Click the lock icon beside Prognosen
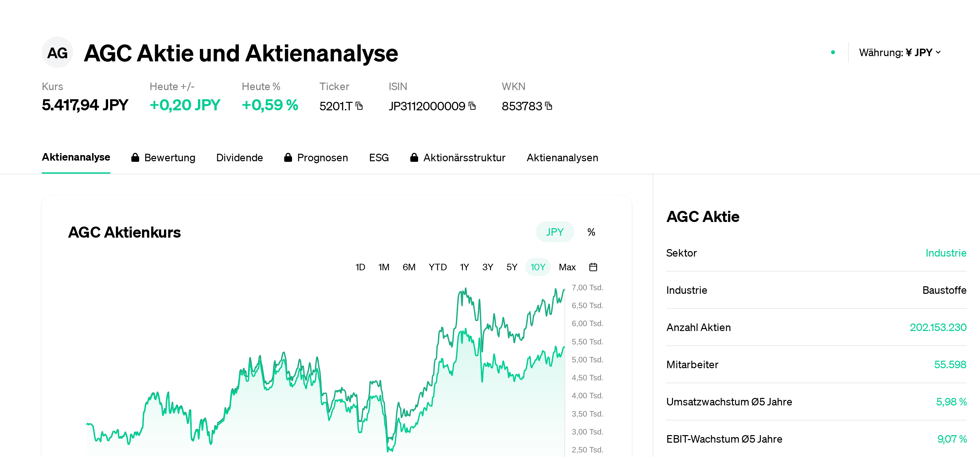 coord(288,157)
